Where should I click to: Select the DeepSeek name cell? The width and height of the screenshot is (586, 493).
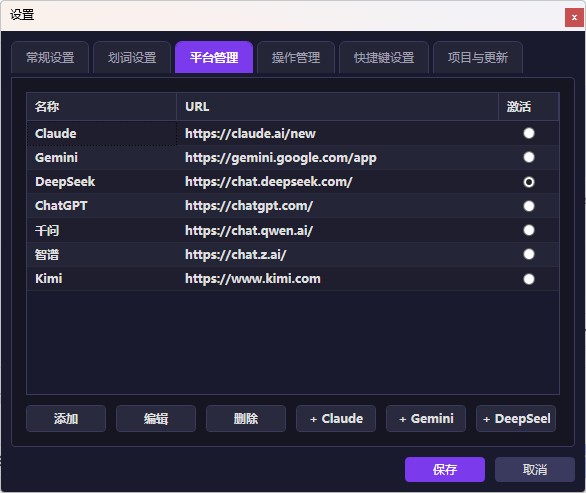102,182
